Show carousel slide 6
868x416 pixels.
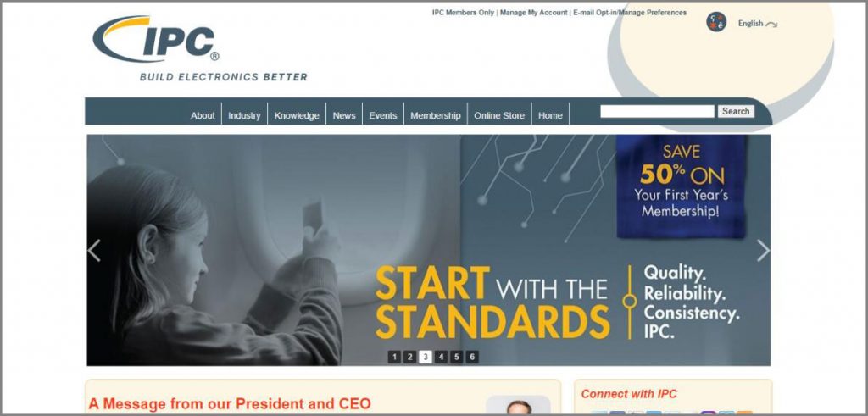click(471, 357)
